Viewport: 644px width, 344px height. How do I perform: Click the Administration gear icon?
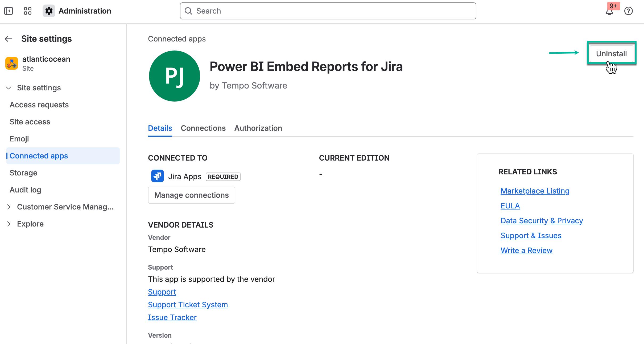click(49, 11)
